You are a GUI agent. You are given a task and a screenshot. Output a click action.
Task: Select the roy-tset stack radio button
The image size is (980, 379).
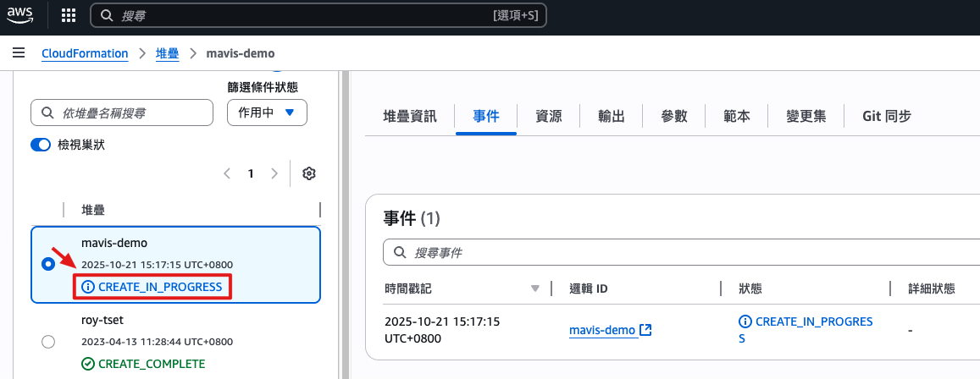coord(48,341)
